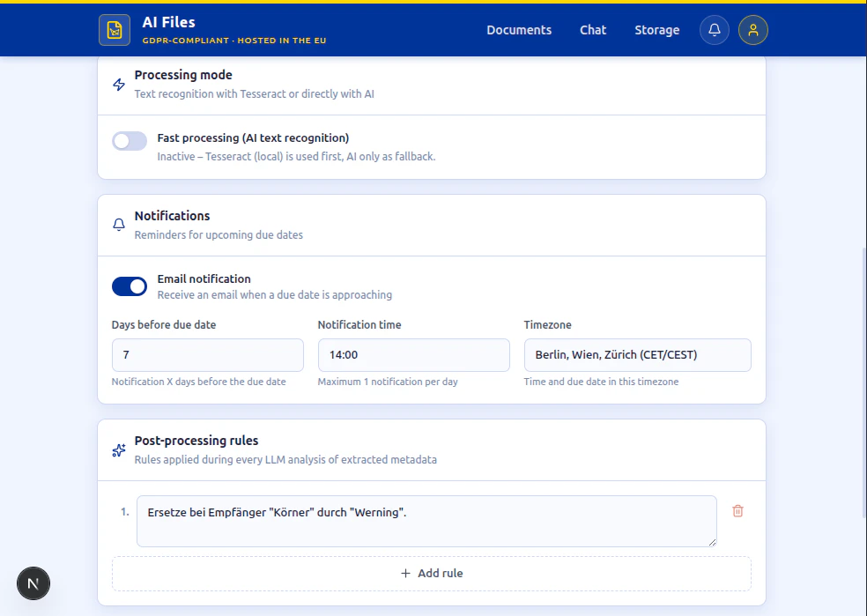The image size is (867, 616).
Task: Click the AI Files logo icon
Action: [x=115, y=29]
